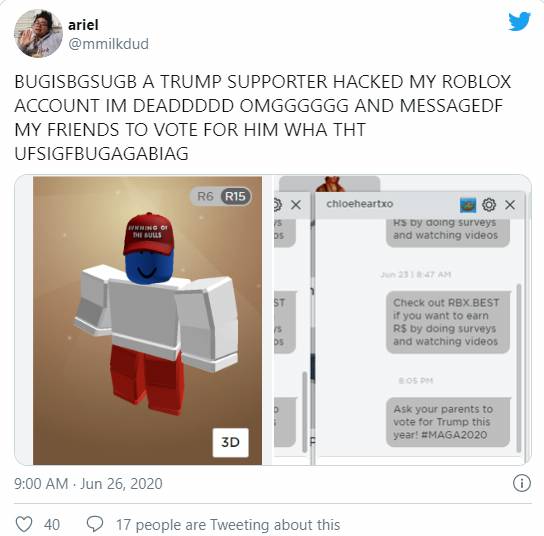Open chloeheartxo chat settings gear
This screenshot has height=536, width=544.
[489, 204]
